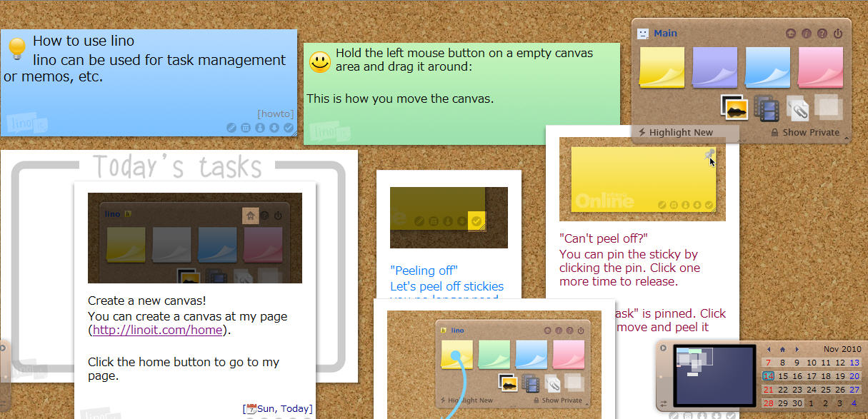Screen dimensions: 868x419
Task: Collapse the navigator panel with round arrow
Action: pyautogui.click(x=663, y=348)
